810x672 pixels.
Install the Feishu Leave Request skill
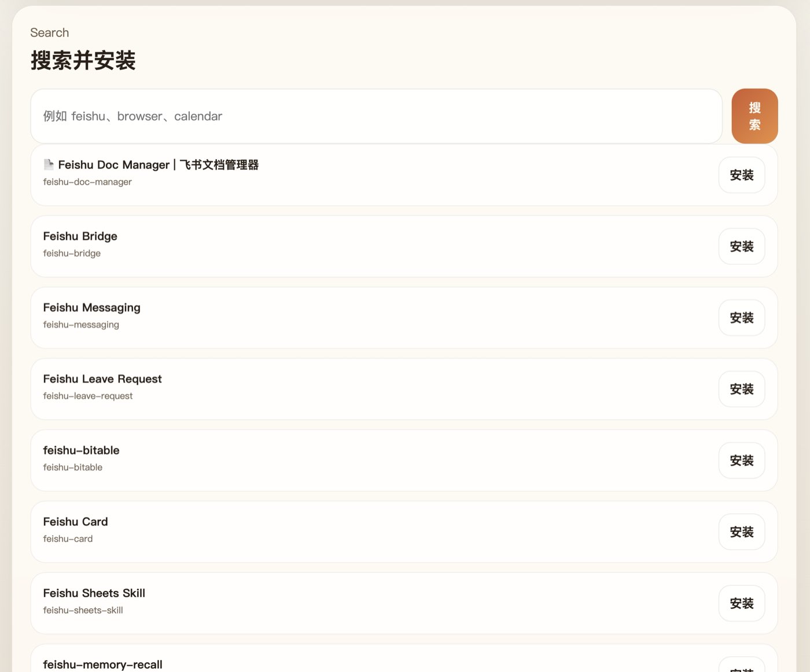click(x=742, y=389)
